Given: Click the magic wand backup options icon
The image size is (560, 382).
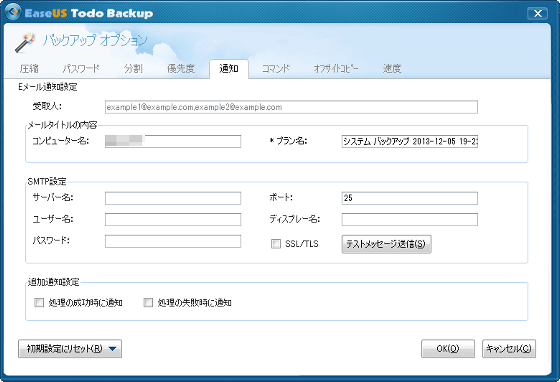Looking at the screenshot, I should click(25, 42).
